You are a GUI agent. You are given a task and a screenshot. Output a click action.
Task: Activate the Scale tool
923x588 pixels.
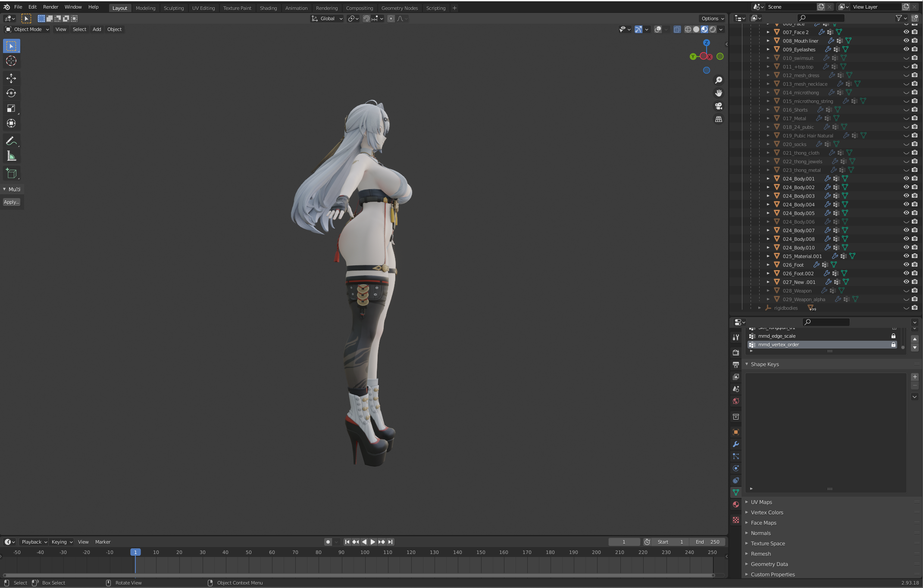click(11, 109)
